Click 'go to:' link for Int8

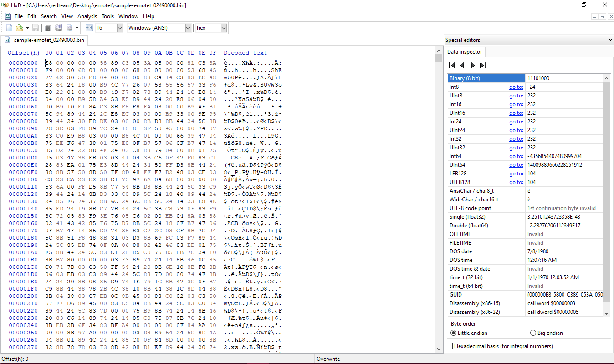pos(516,87)
